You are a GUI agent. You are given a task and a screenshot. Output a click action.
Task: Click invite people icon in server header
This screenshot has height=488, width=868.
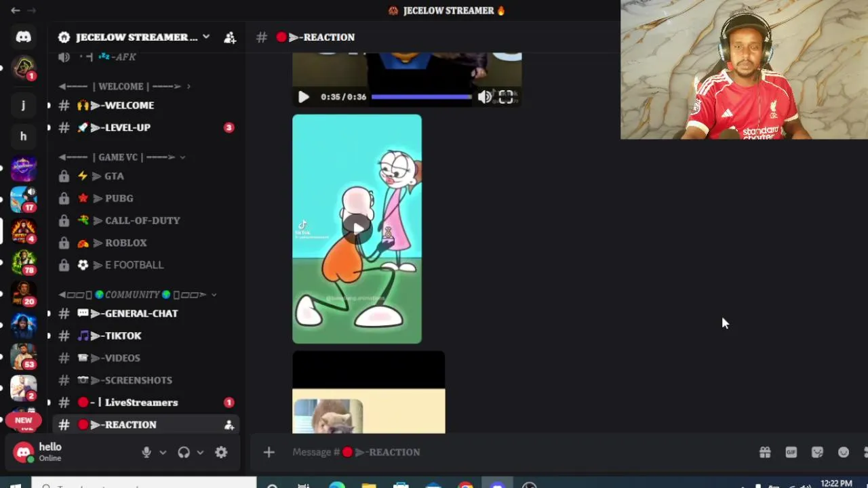coord(230,37)
